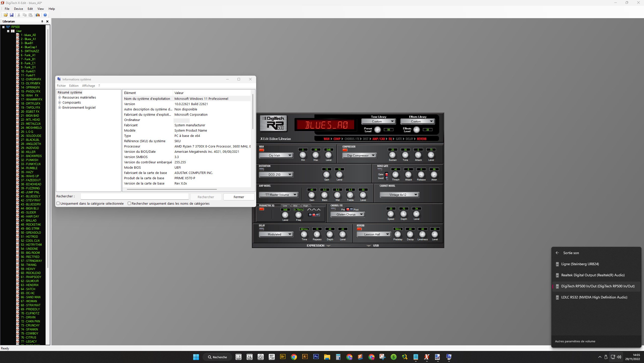
Task: Click the Preset Level knob
Action: click(x=377, y=130)
